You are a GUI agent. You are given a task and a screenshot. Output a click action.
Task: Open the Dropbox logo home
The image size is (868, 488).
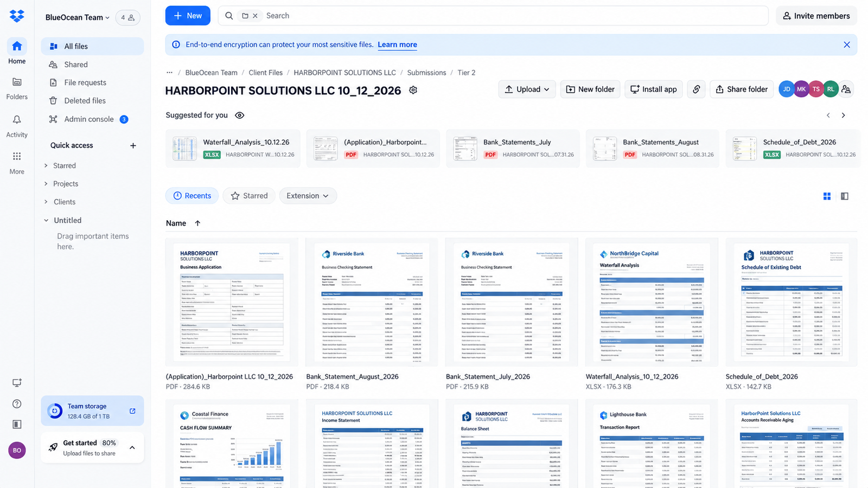click(x=17, y=16)
